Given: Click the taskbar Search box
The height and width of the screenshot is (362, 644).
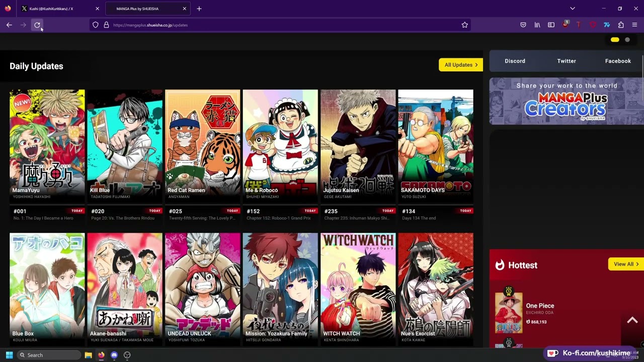Looking at the screenshot, I should point(48,355).
